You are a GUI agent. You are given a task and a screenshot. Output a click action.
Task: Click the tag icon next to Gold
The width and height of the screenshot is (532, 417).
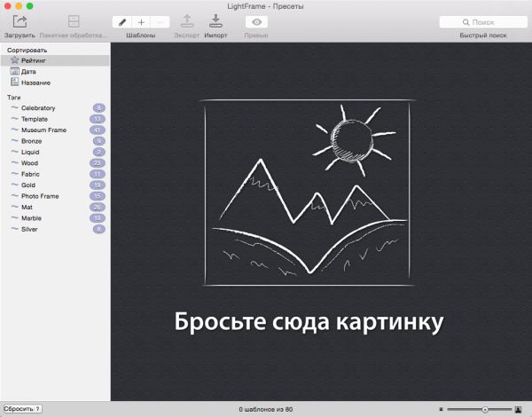(x=14, y=185)
